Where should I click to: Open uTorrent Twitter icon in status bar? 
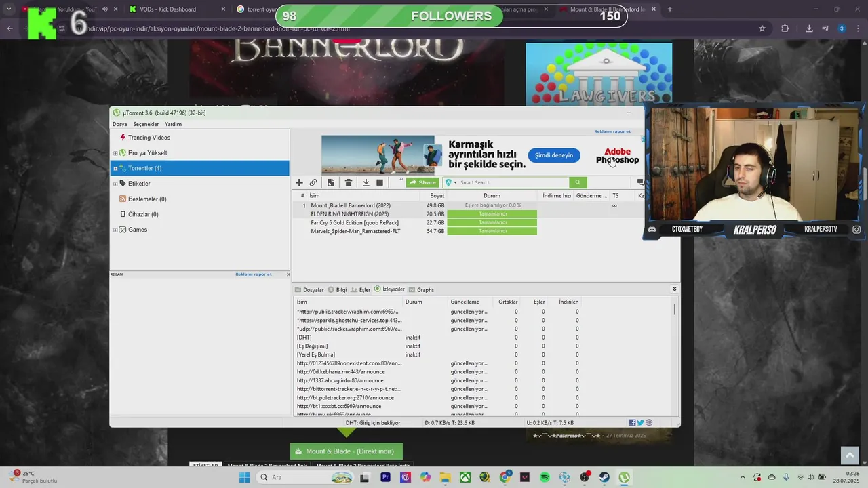point(641,423)
